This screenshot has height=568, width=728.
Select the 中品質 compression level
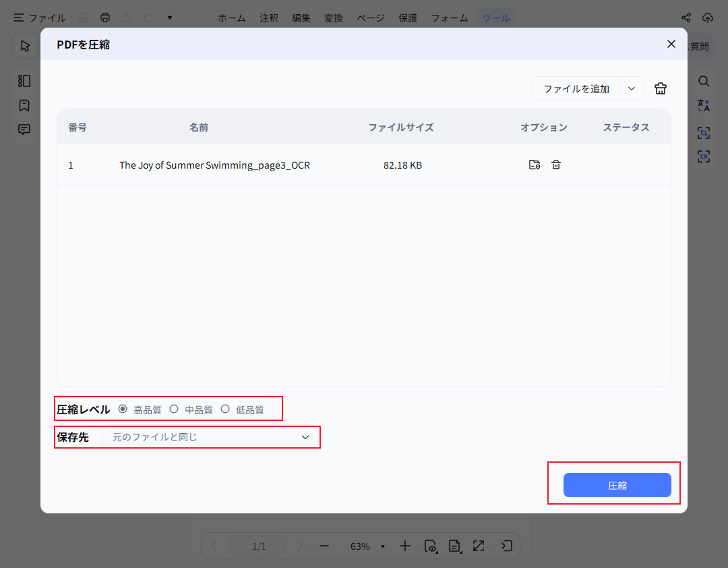[x=175, y=408]
